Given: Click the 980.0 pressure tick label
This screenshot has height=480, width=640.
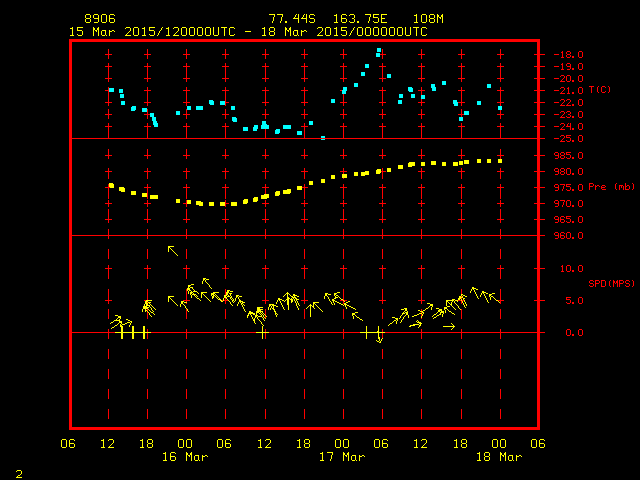Looking at the screenshot, I should coord(569,171).
